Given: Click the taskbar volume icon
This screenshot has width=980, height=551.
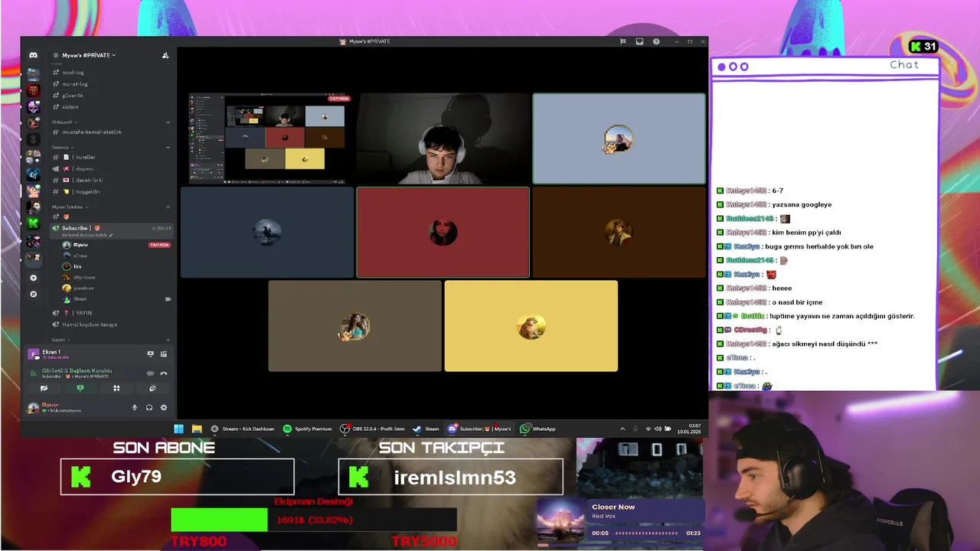Looking at the screenshot, I should [658, 429].
